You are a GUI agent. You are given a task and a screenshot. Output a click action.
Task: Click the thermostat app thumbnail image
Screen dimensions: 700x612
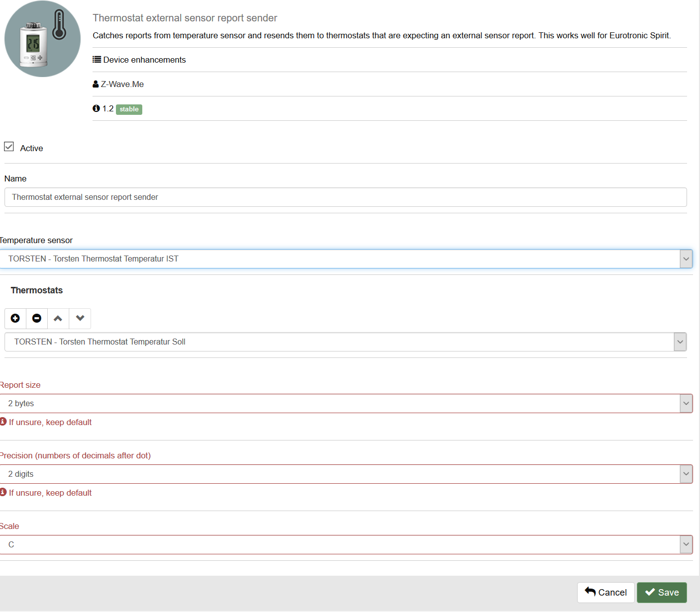point(42,39)
